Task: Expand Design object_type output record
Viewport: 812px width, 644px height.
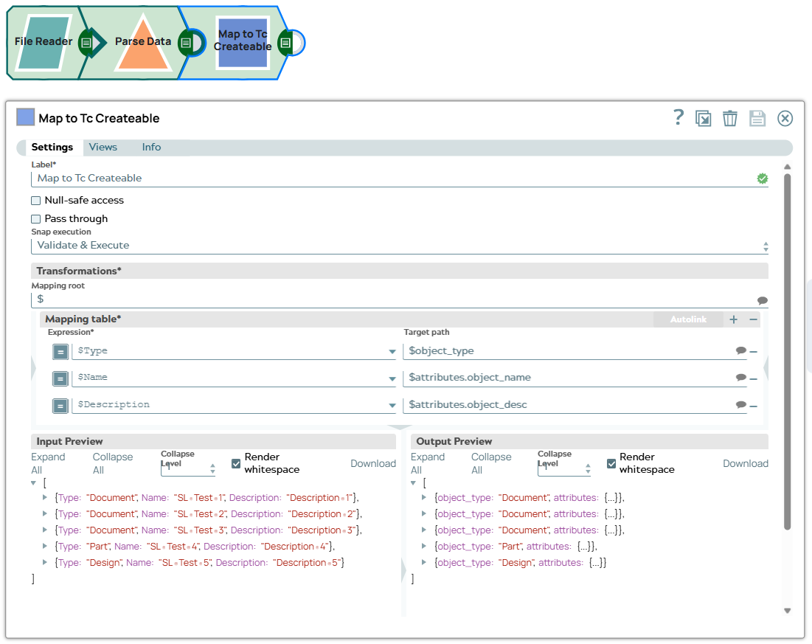Action: pos(423,562)
